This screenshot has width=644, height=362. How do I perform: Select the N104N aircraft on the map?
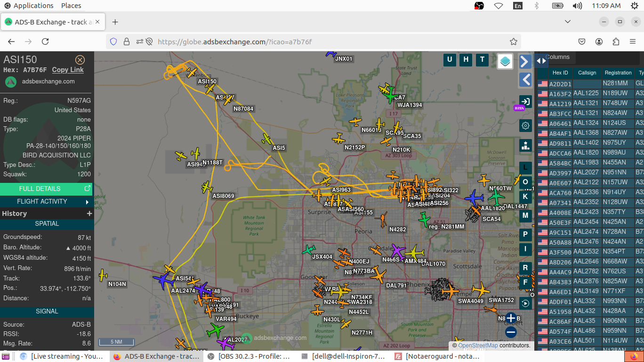click(x=102, y=275)
